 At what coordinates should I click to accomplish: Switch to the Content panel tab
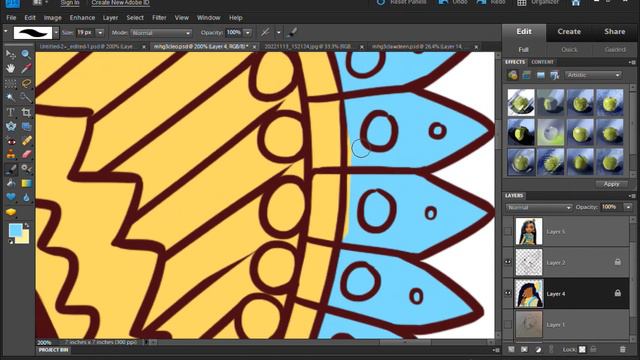[x=542, y=62]
